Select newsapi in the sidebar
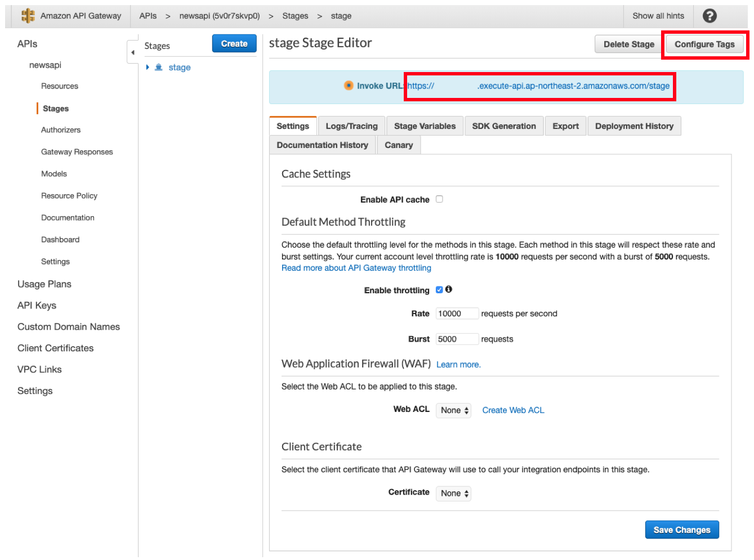 click(x=45, y=65)
